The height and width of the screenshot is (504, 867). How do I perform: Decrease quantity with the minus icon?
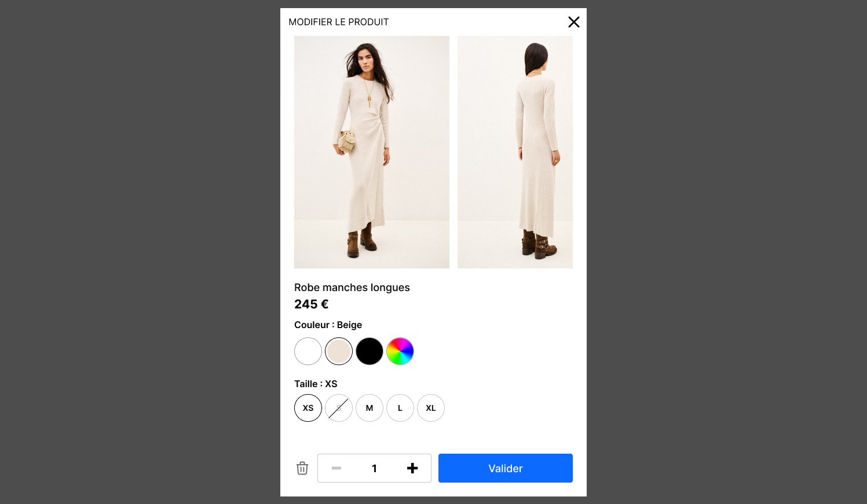tap(336, 468)
